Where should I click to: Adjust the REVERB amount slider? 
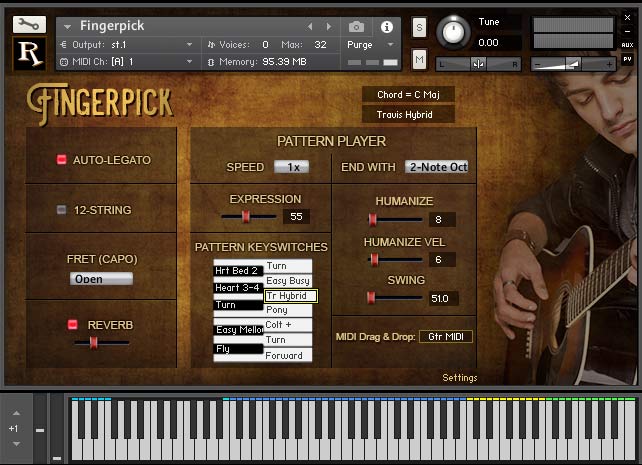coord(101,343)
